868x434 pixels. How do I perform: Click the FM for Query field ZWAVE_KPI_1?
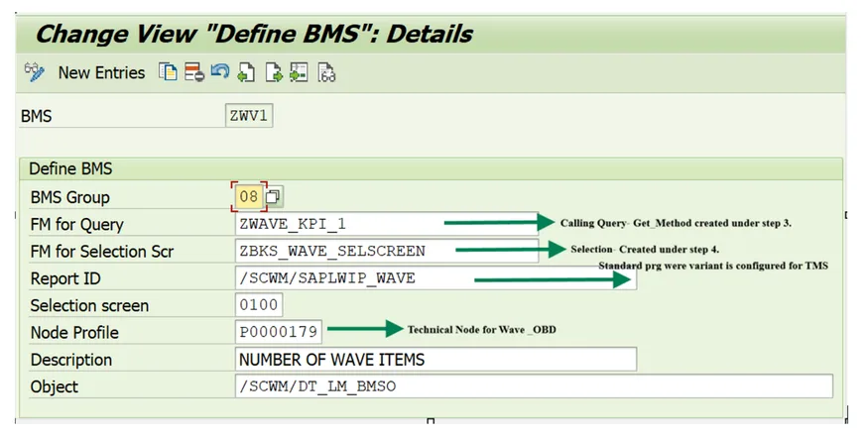(x=387, y=224)
